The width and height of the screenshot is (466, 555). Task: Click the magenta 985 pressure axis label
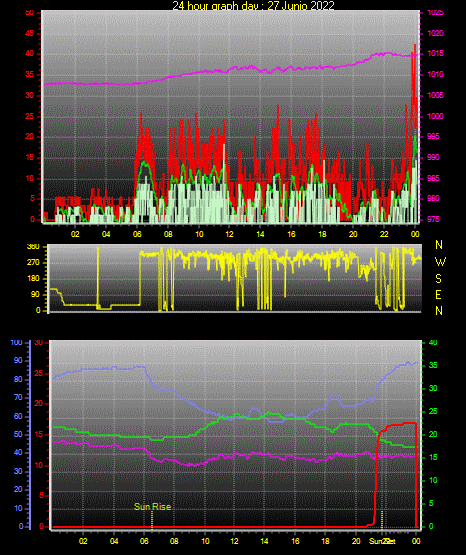434,178
